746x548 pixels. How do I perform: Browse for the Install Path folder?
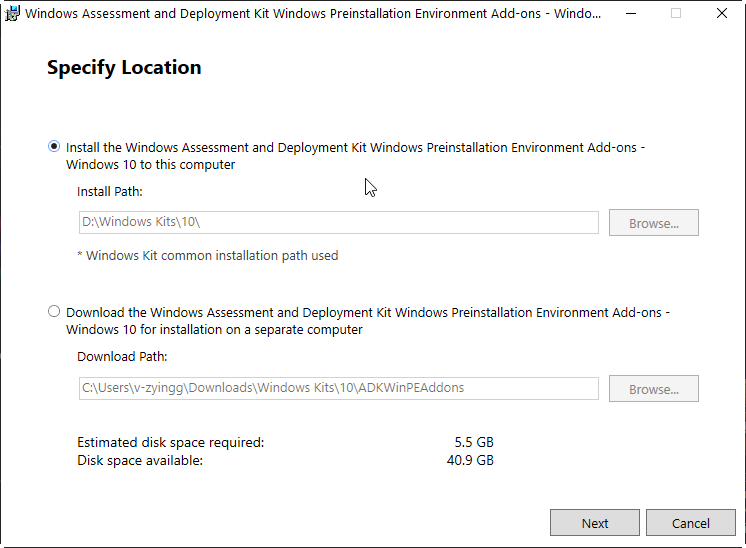click(x=654, y=223)
